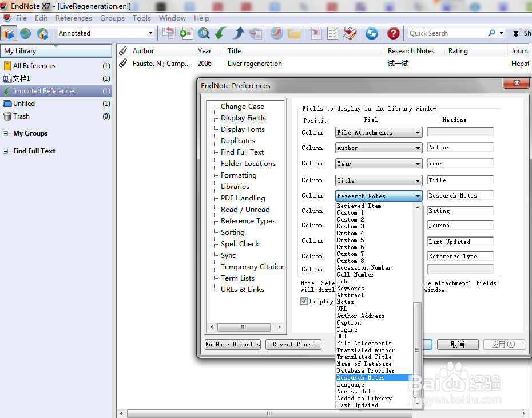
Task: Click the preferences tree horizontal scrollbar thumb
Action: 244,327
